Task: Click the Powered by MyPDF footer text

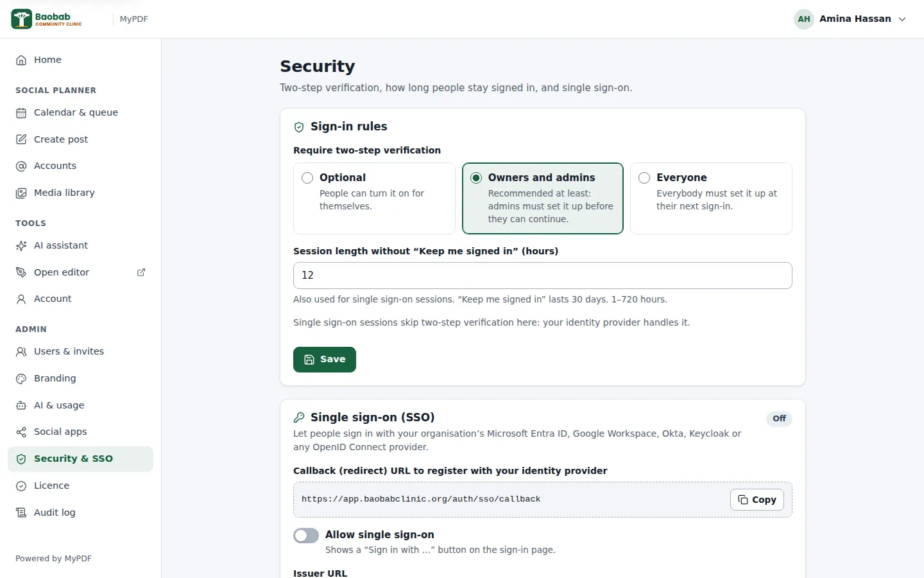Action: 54,559
